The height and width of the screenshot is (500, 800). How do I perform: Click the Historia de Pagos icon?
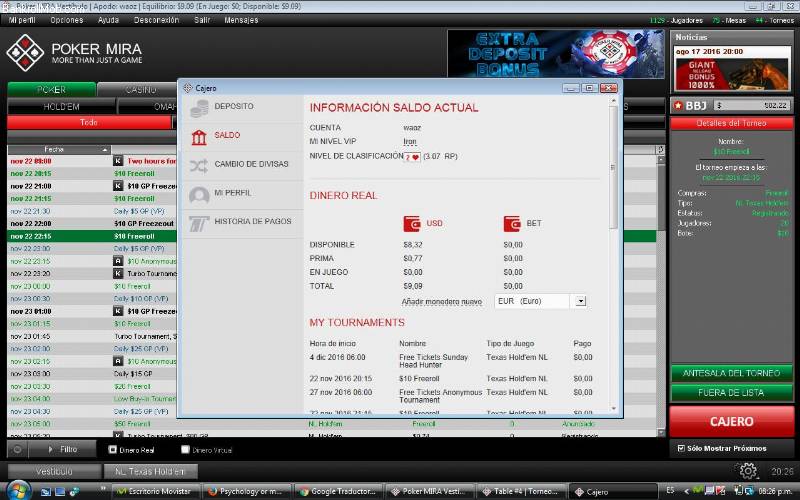(199, 223)
